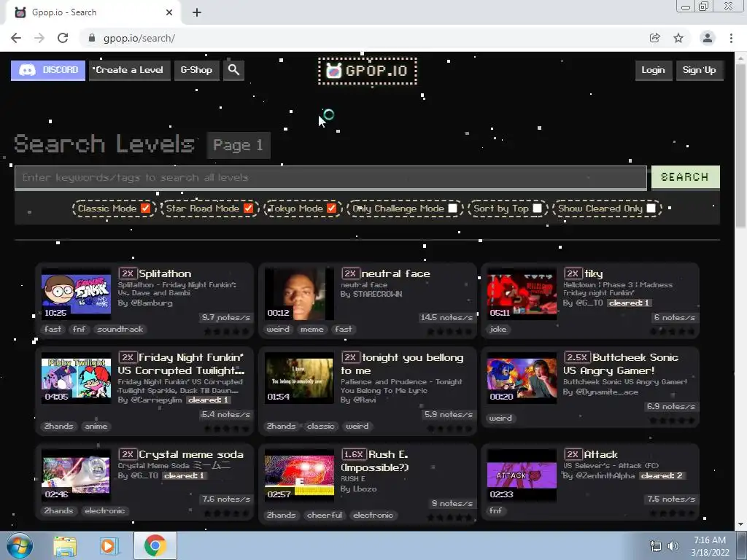Viewport: 747px width, 560px height.
Task: Click the Page 1 indicator
Action: click(x=239, y=145)
